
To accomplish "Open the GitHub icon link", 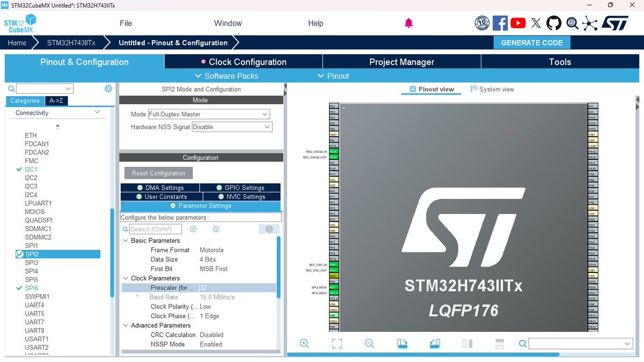I will click(x=554, y=23).
